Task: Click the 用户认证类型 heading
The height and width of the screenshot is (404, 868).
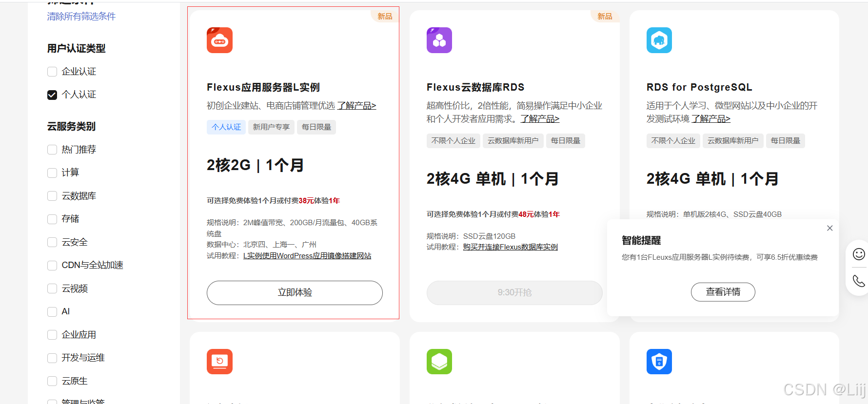Action: pyautogui.click(x=77, y=48)
